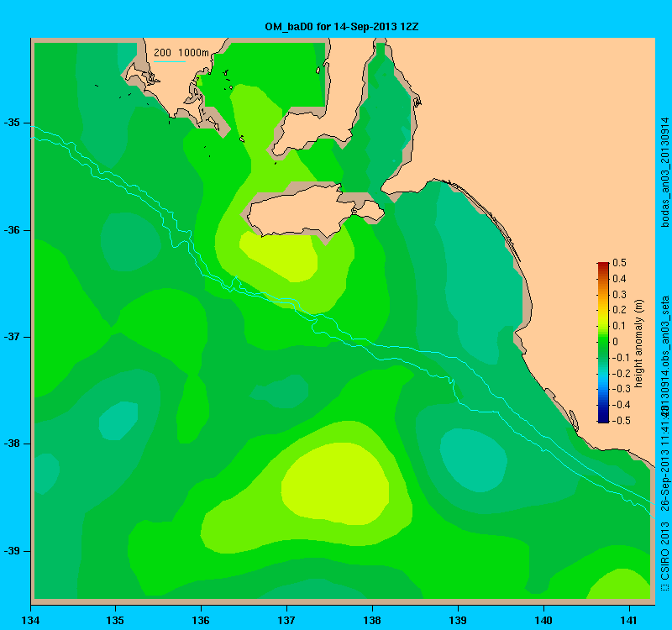
Task: Click the 'height anomaly (m)' axis label
Action: (639, 344)
